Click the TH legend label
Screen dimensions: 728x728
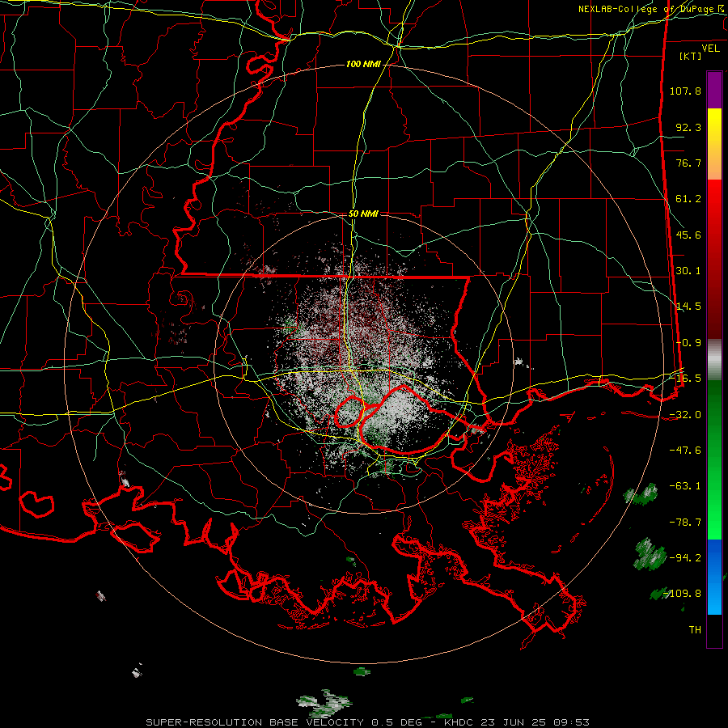click(695, 630)
